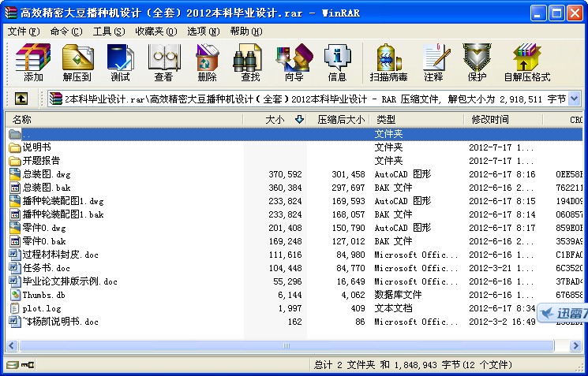Viewport: 588px width, 376px height.
Task: Click the 任务书.doc Word icon
Action: coord(15,268)
